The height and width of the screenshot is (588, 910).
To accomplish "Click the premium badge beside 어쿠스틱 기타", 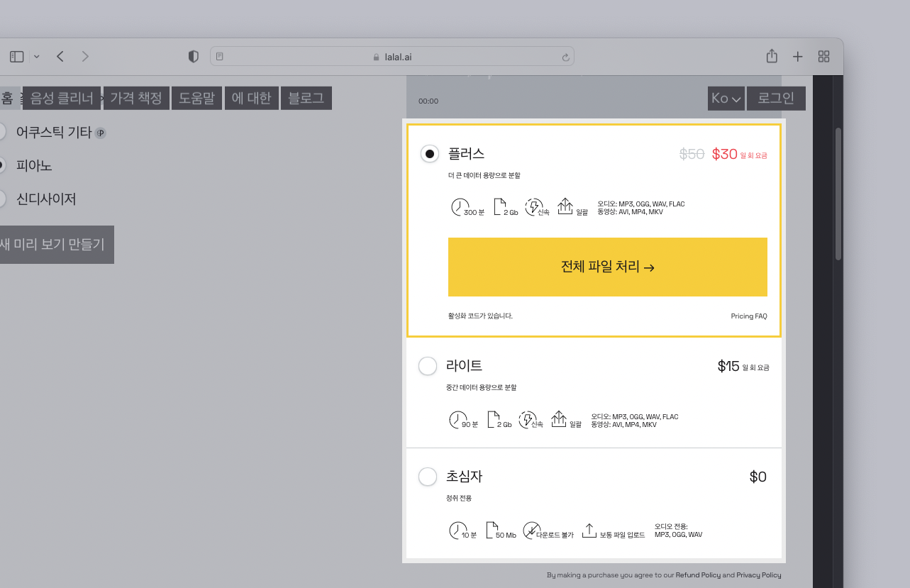I will click(101, 133).
